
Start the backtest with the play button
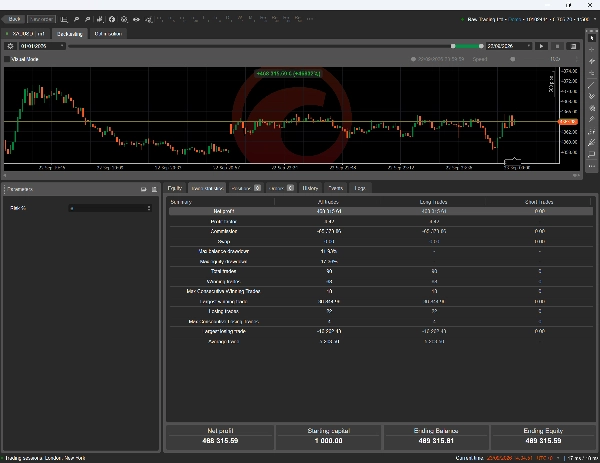coord(541,46)
